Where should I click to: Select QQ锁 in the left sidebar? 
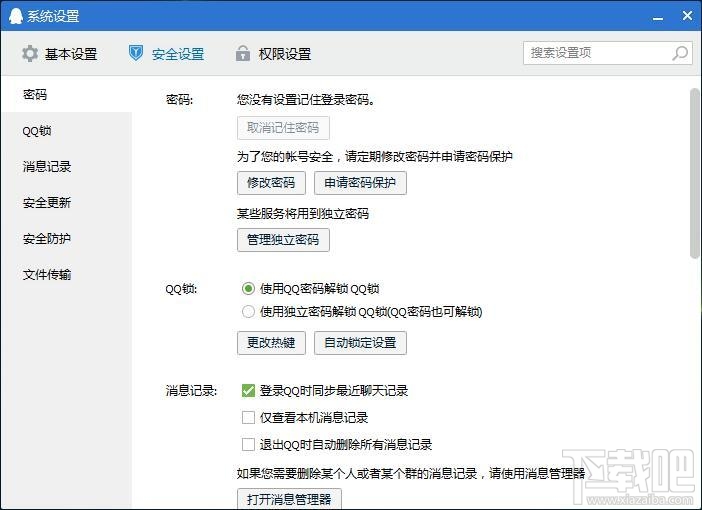tap(66, 131)
